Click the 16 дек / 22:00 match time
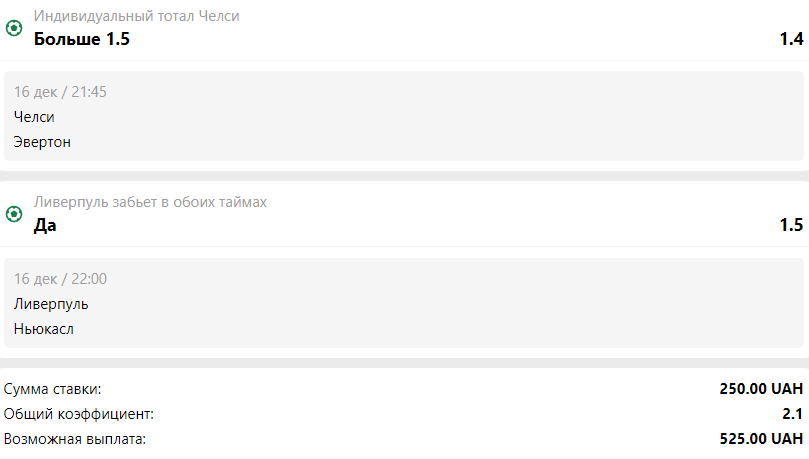Image resolution: width=809 pixels, height=459 pixels. tap(60, 279)
